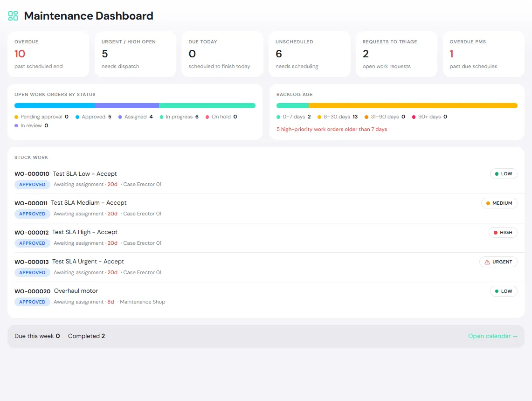Screen dimensions: 532x401
Task: Select the Pending approval legend entry
Action: point(41,117)
